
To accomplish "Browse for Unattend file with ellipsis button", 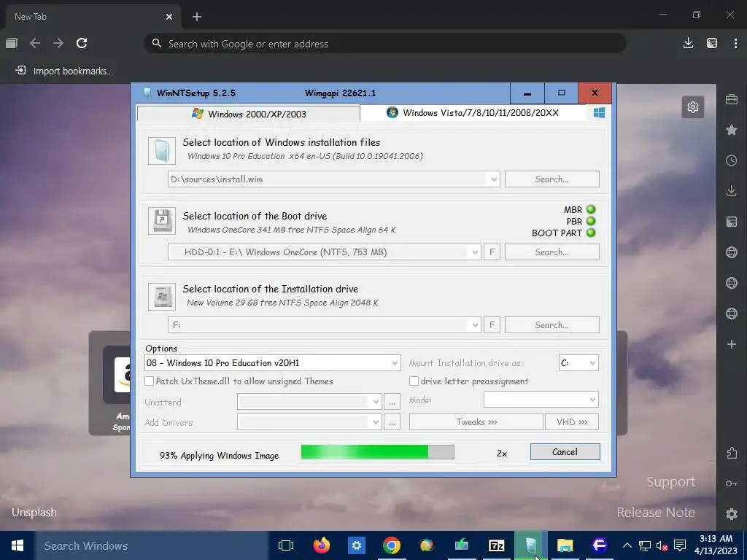I will point(392,402).
